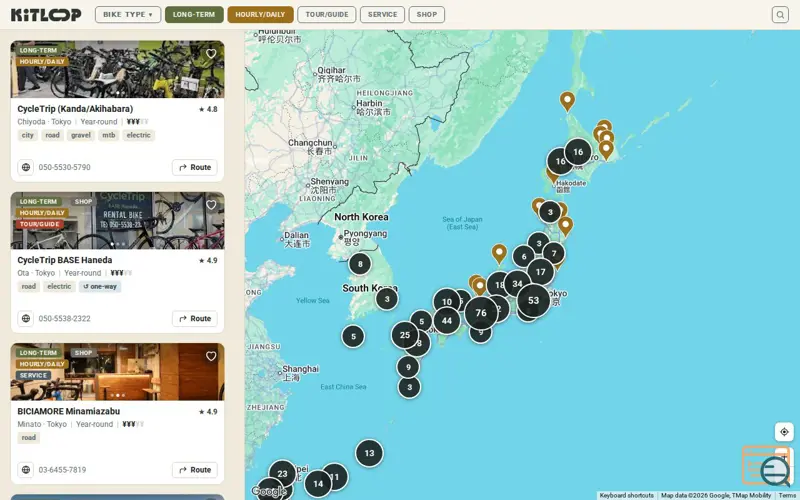Viewport: 800px width, 500px height.
Task: Get Route to CycleTrip (Kanda/Akihabara)
Action: pyautogui.click(x=195, y=167)
